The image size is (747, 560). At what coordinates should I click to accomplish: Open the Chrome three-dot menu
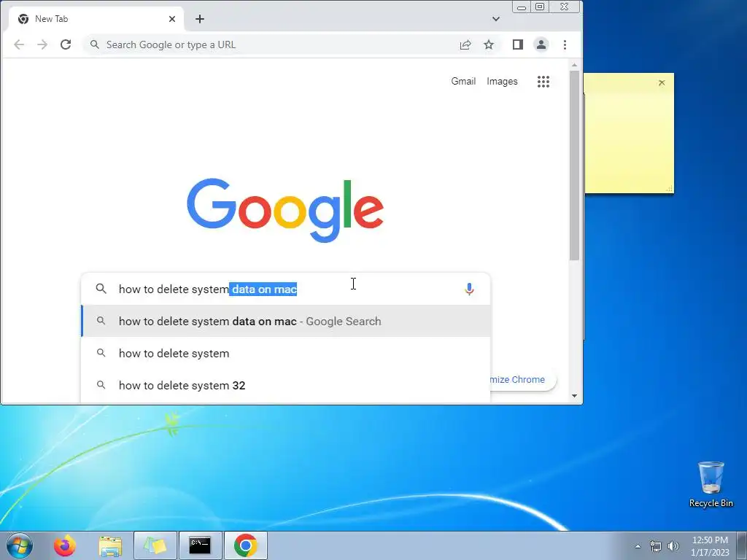[x=565, y=44]
